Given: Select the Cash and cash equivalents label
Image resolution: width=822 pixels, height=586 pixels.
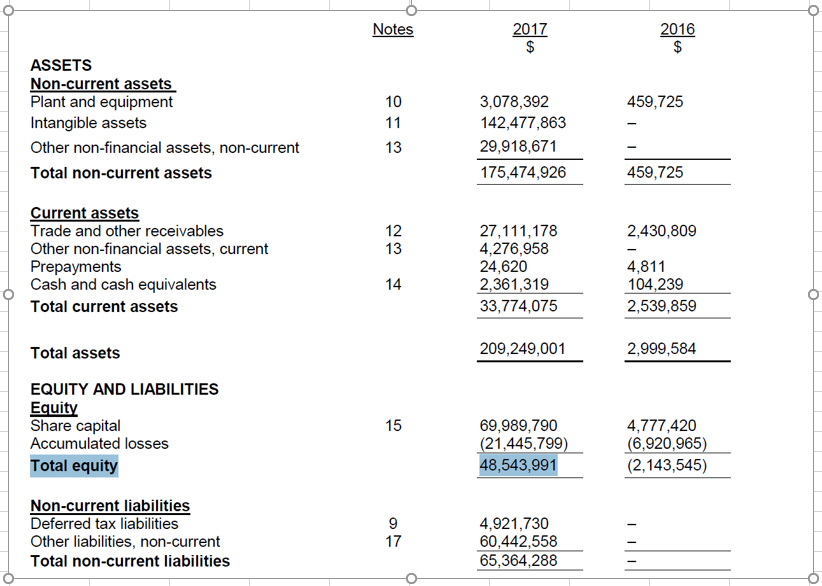Looking at the screenshot, I should point(122,284).
